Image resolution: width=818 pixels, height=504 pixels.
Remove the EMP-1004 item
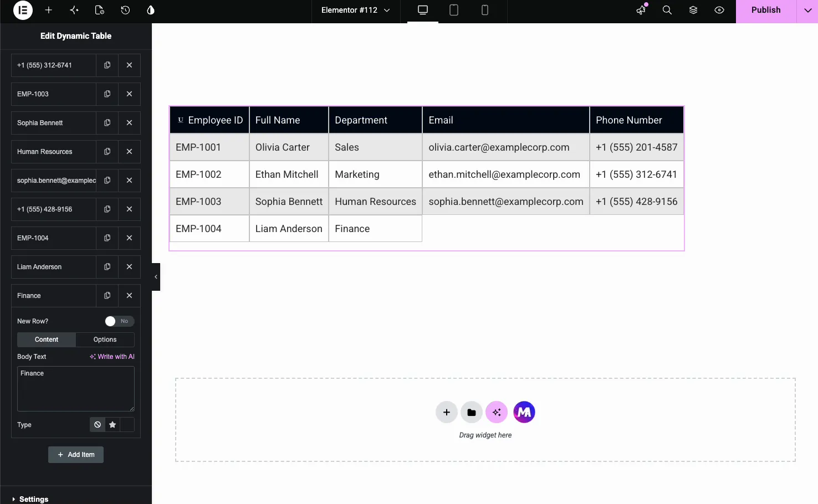pos(129,238)
